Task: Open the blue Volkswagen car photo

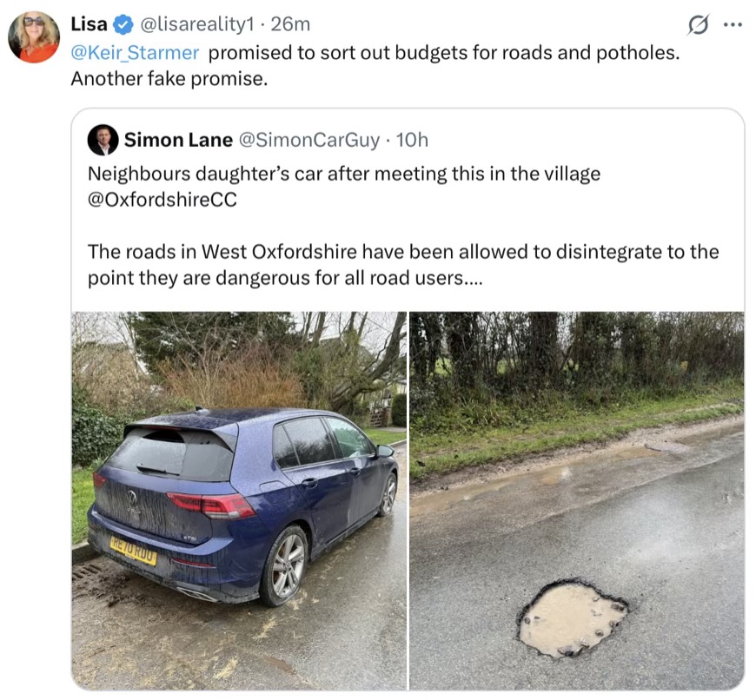Action: point(239,499)
